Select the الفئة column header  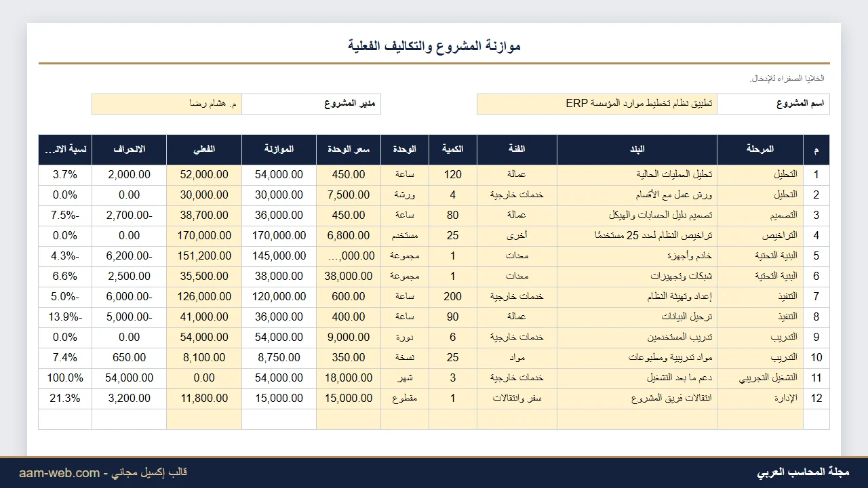tap(517, 150)
